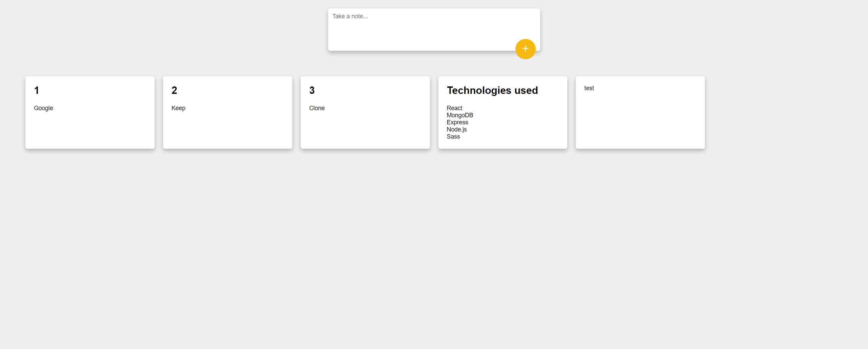Image resolution: width=868 pixels, height=349 pixels.
Task: Click the word Keep in card 2
Action: tap(178, 108)
